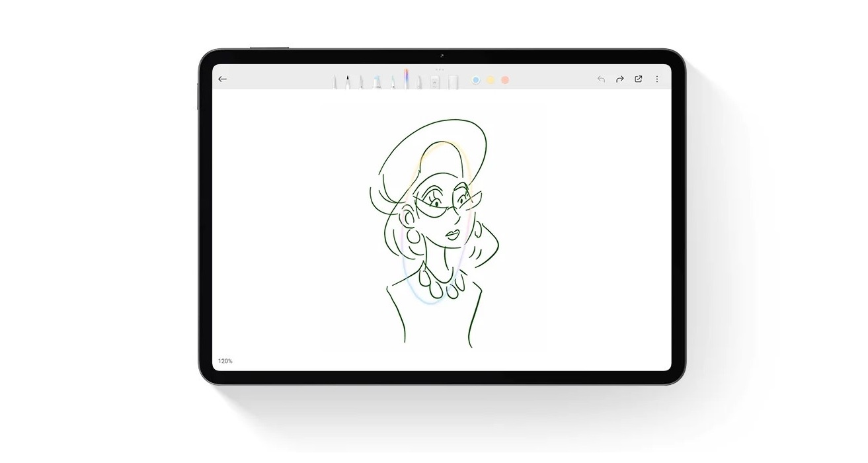The width and height of the screenshot is (868, 463).
Task: Select the teal-tipped fine pen
Action: [x=391, y=82]
